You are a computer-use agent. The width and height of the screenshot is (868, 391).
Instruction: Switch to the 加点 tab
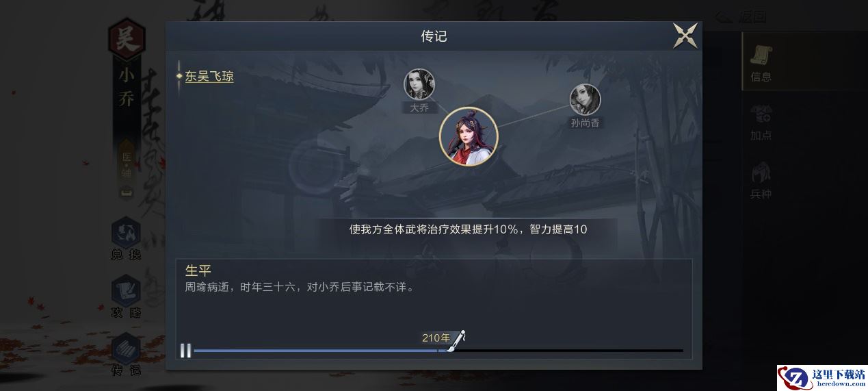click(x=761, y=122)
